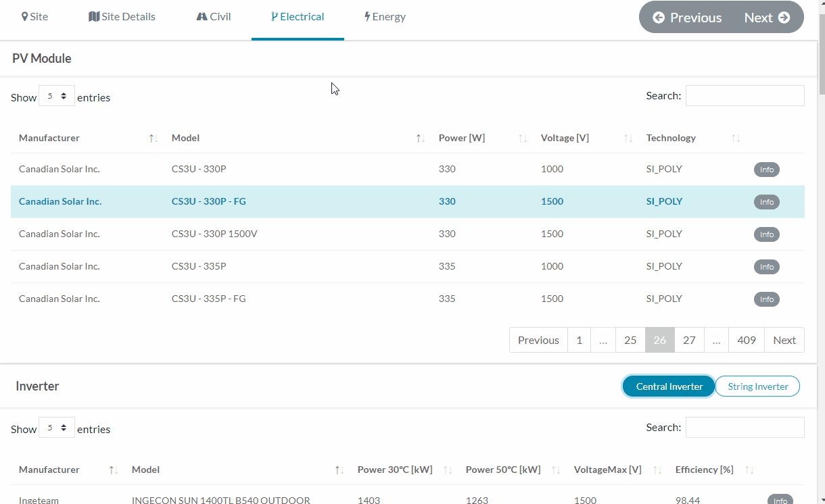Go to the Energy tab
This screenshot has width=825, height=504.
pyautogui.click(x=385, y=17)
